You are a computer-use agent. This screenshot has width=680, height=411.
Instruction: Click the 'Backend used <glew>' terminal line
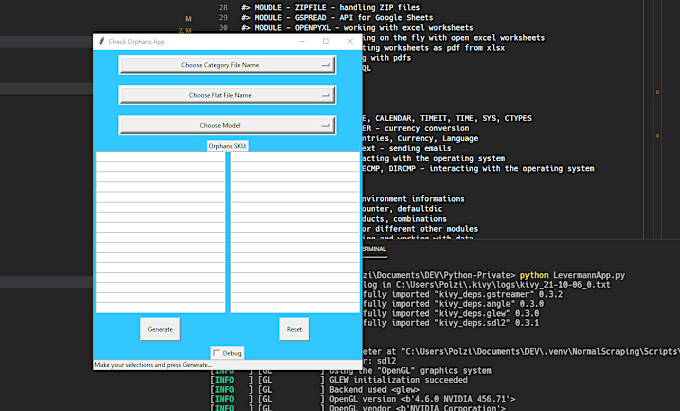(374, 390)
